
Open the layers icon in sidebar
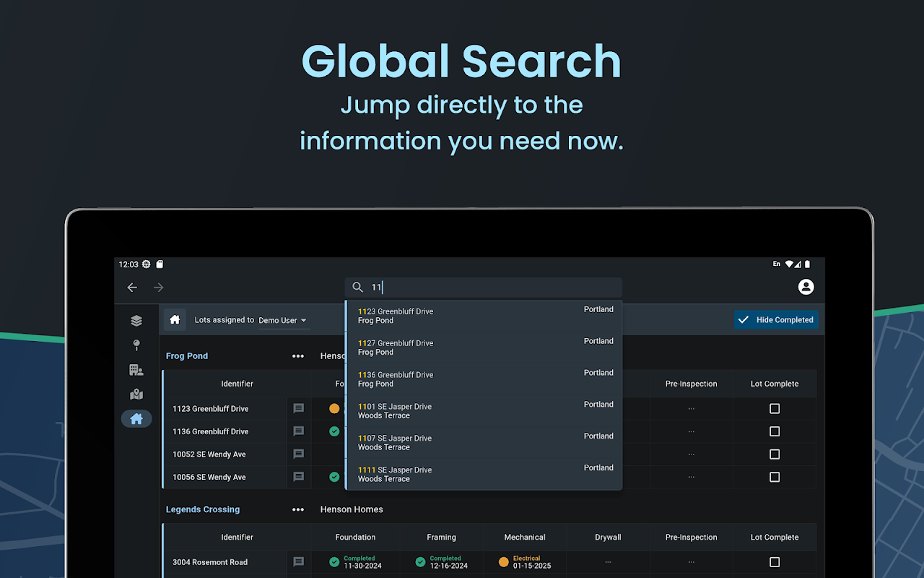click(x=136, y=321)
